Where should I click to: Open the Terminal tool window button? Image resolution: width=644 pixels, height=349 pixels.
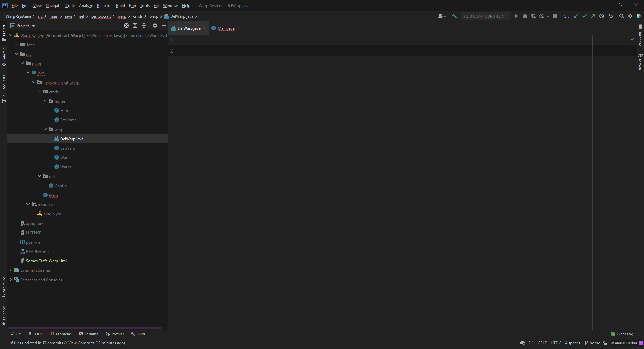pos(89,334)
